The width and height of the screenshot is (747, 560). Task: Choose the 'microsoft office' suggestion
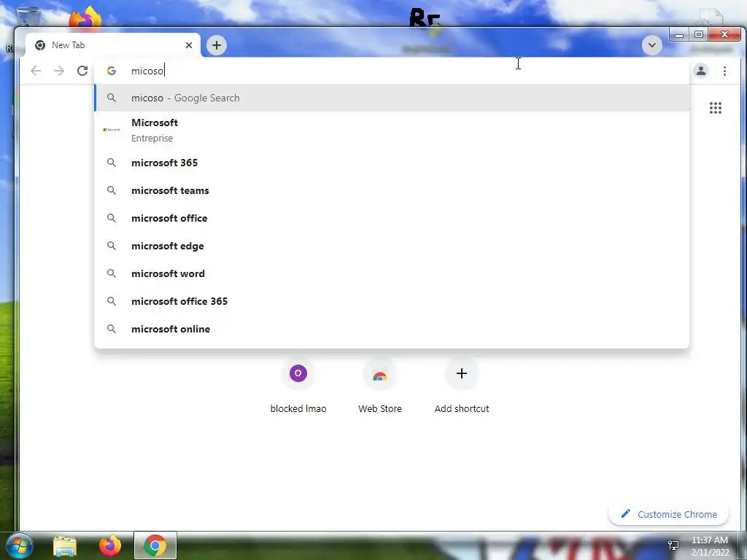click(392, 218)
